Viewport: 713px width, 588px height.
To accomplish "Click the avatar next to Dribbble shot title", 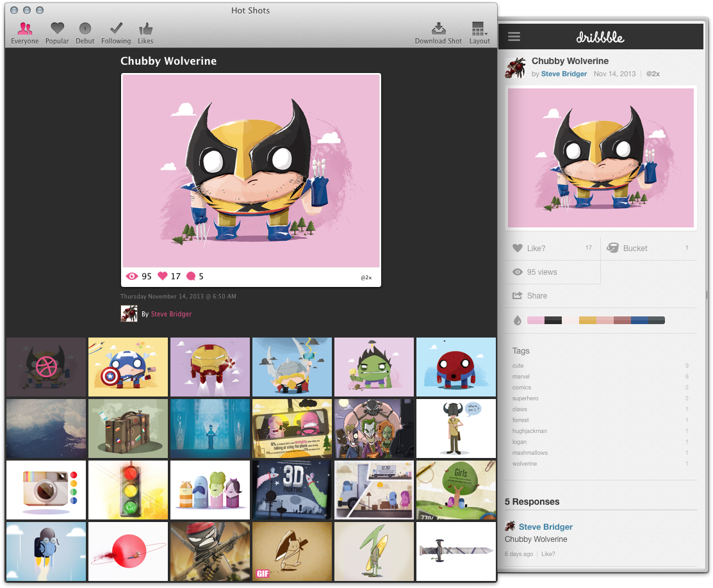I will coord(515,67).
